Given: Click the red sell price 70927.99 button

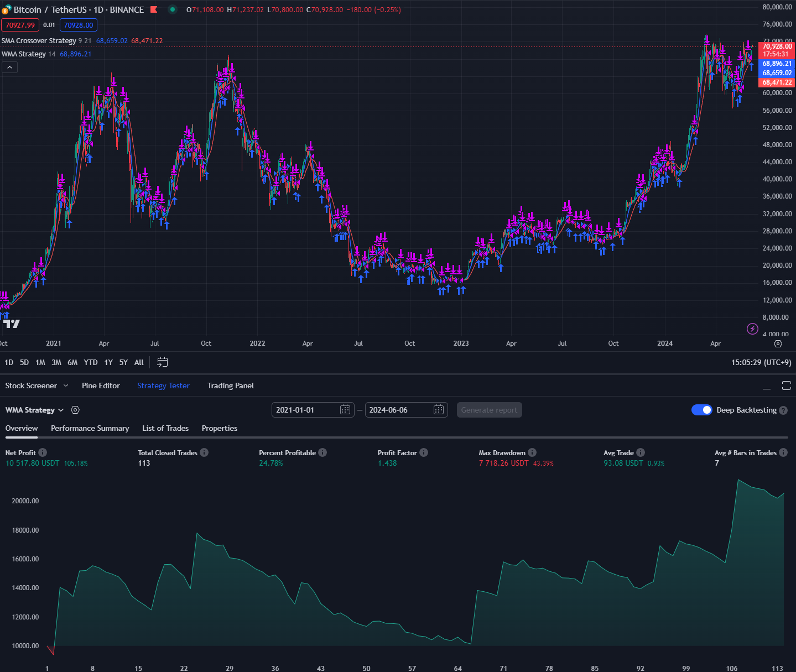Looking at the screenshot, I should coord(20,25).
